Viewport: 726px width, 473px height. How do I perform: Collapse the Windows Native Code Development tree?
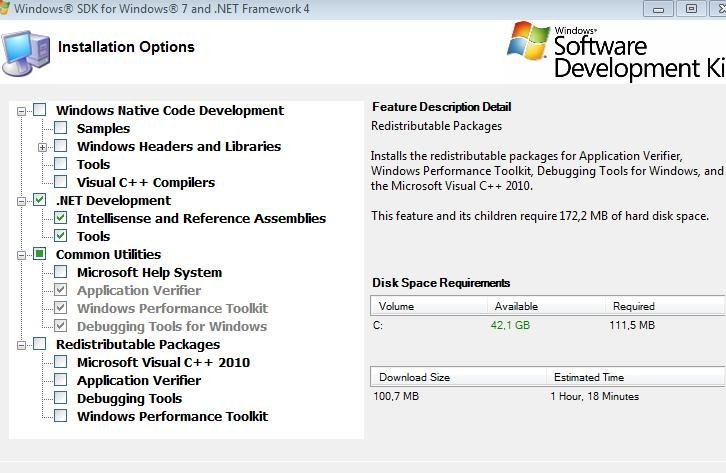click(x=21, y=111)
